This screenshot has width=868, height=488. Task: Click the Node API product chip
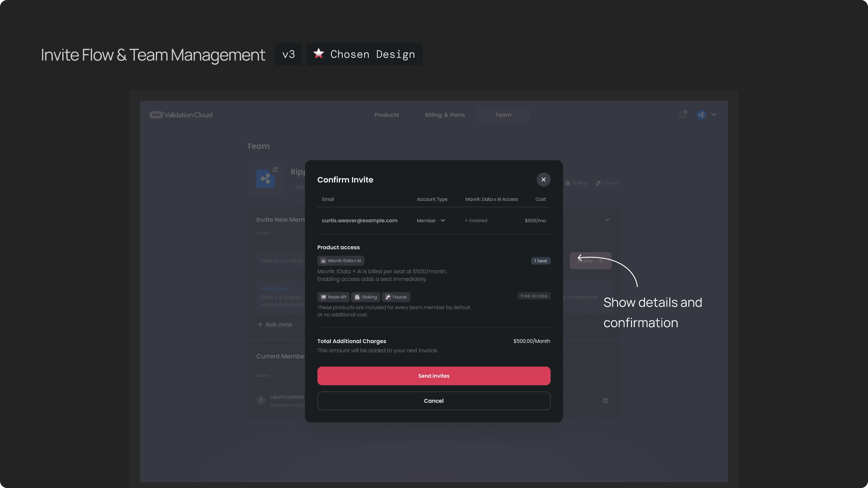click(x=333, y=297)
